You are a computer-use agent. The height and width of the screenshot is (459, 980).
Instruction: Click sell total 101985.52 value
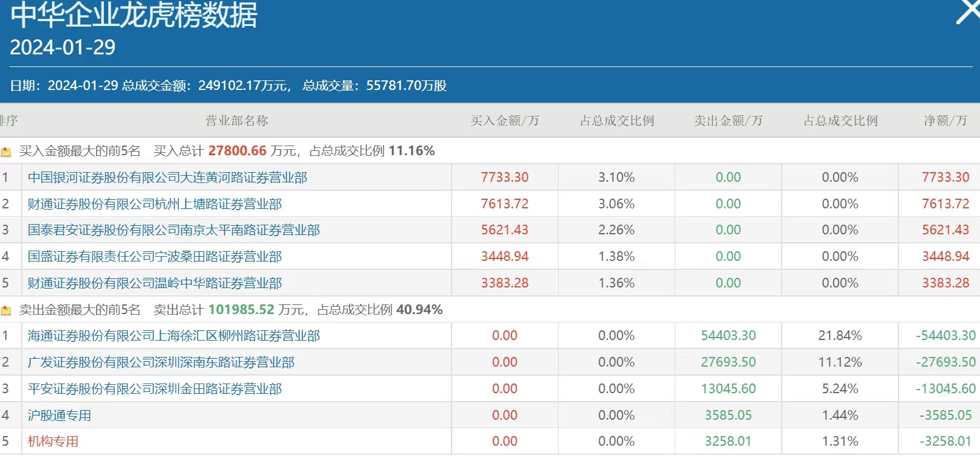(241, 310)
